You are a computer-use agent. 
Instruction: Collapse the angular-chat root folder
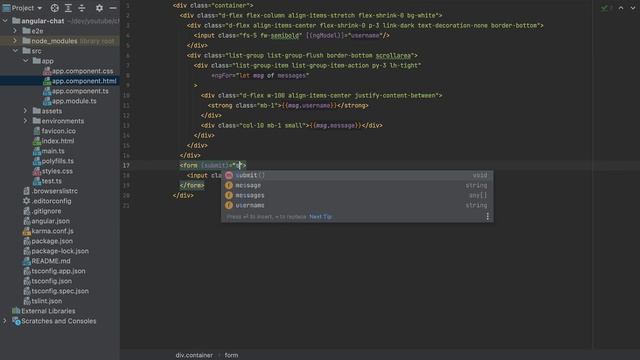5,21
